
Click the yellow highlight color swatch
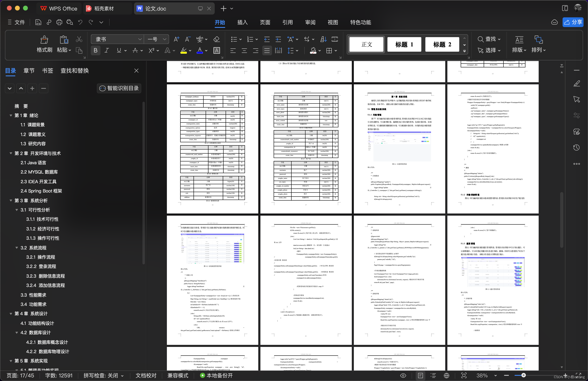[184, 50]
